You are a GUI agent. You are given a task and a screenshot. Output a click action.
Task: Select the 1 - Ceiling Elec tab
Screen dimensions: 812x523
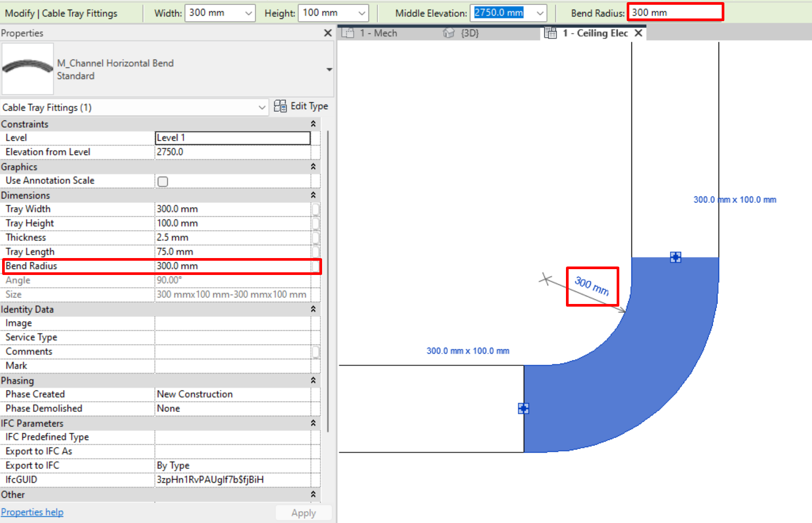[x=595, y=33]
